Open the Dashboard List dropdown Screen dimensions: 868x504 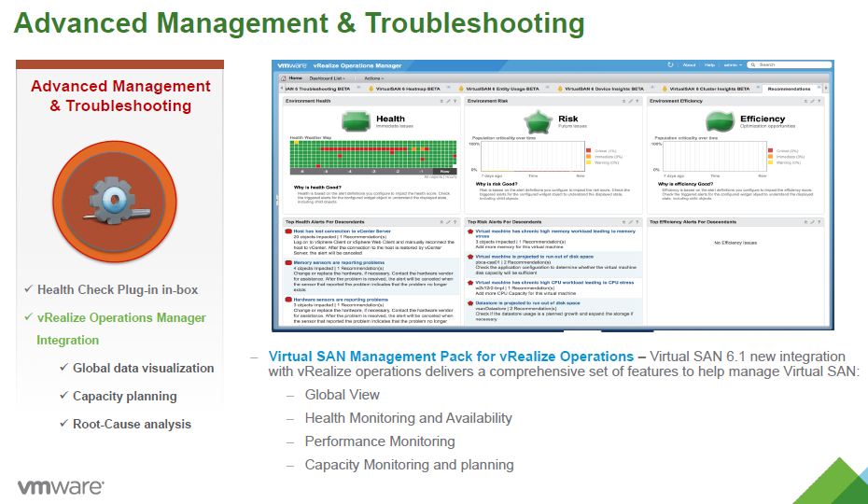(328, 77)
